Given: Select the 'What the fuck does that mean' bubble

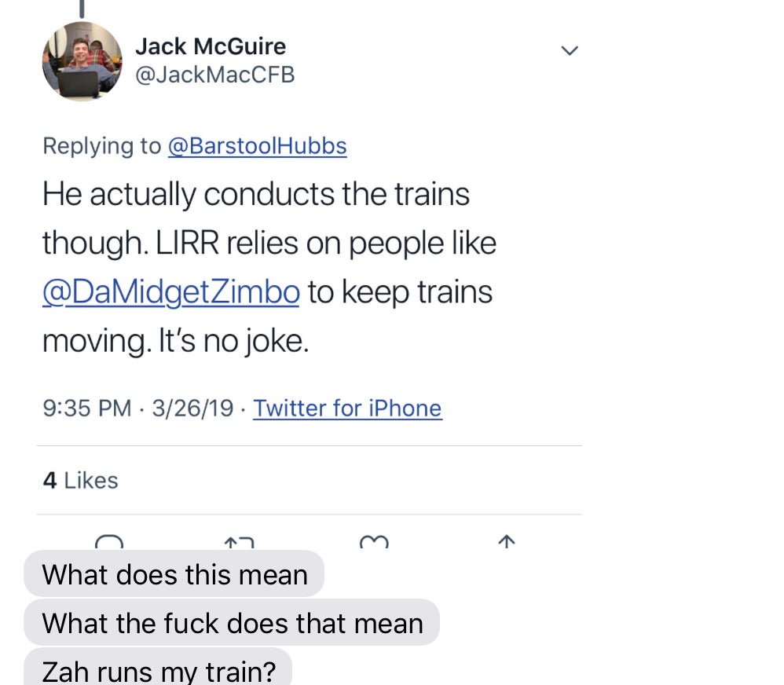Looking at the screenshot, I should tap(233, 623).
